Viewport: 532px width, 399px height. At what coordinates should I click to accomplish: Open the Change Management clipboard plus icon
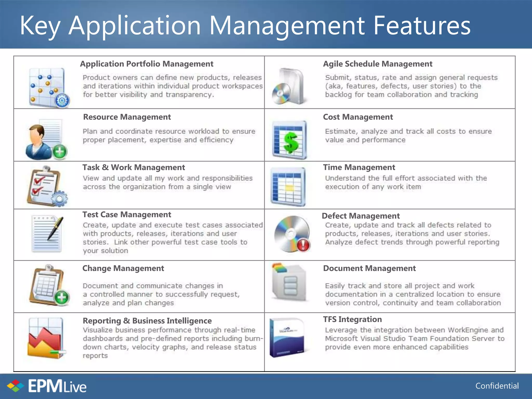pyautogui.click(x=49, y=285)
